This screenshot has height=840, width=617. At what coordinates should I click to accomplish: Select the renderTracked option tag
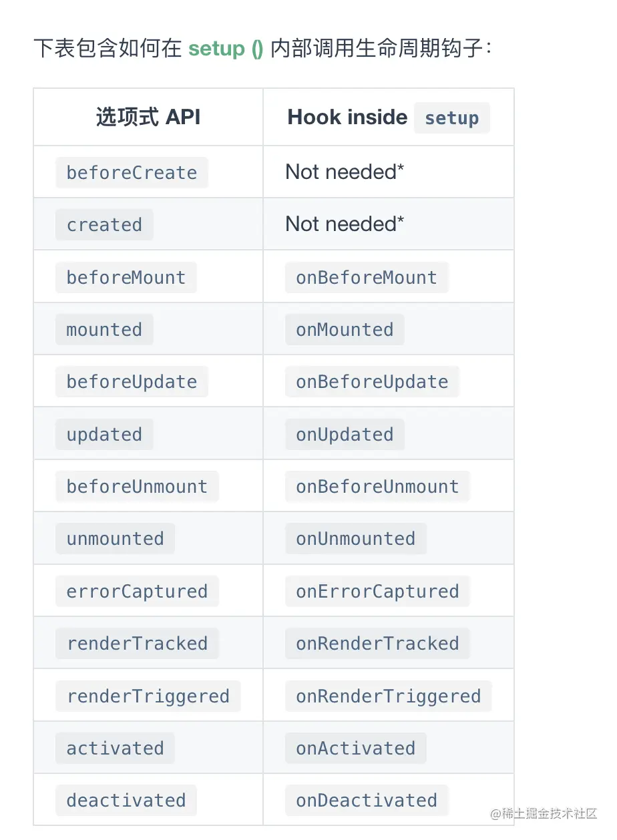(137, 644)
